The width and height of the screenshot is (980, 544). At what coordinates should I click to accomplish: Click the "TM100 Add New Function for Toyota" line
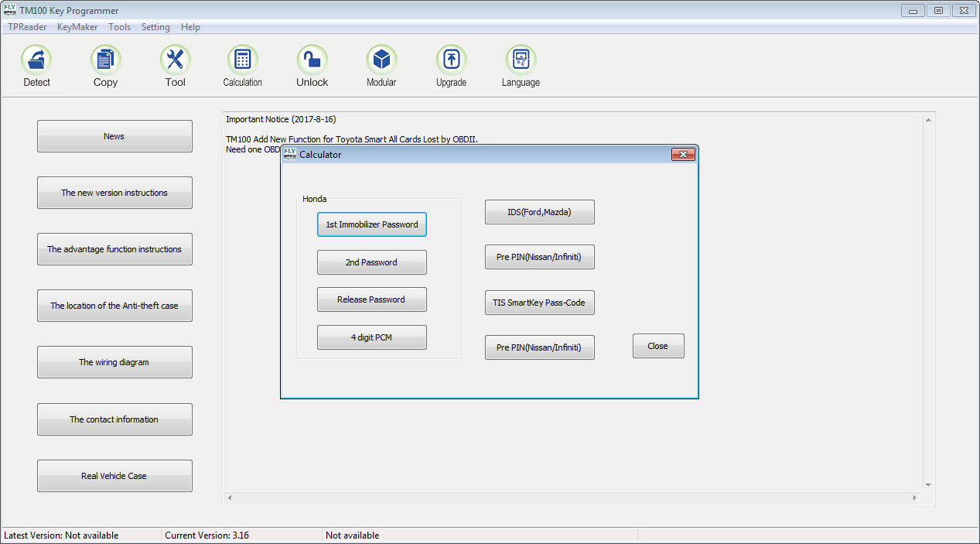point(352,139)
